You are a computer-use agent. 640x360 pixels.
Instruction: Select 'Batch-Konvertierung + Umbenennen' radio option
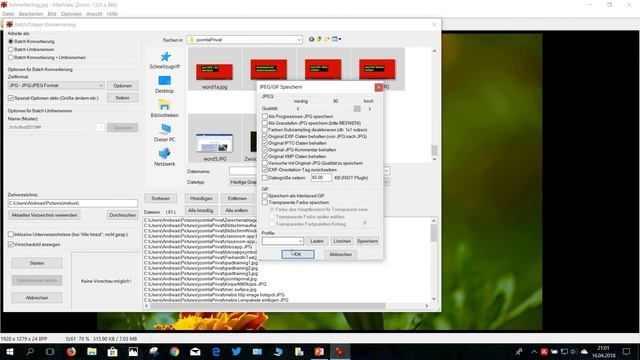click(x=11, y=58)
